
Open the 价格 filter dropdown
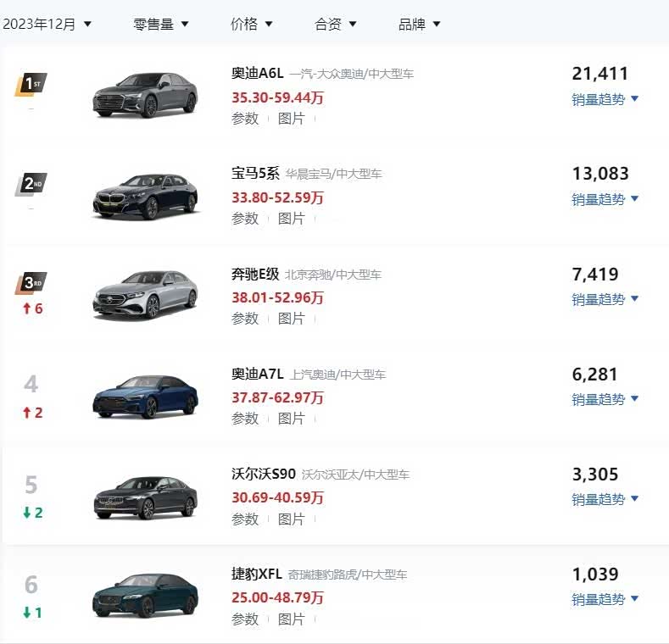coord(252,24)
